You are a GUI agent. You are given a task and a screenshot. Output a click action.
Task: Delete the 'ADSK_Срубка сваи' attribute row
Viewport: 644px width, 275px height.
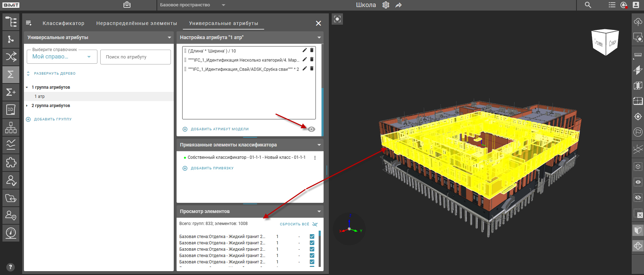(312, 69)
